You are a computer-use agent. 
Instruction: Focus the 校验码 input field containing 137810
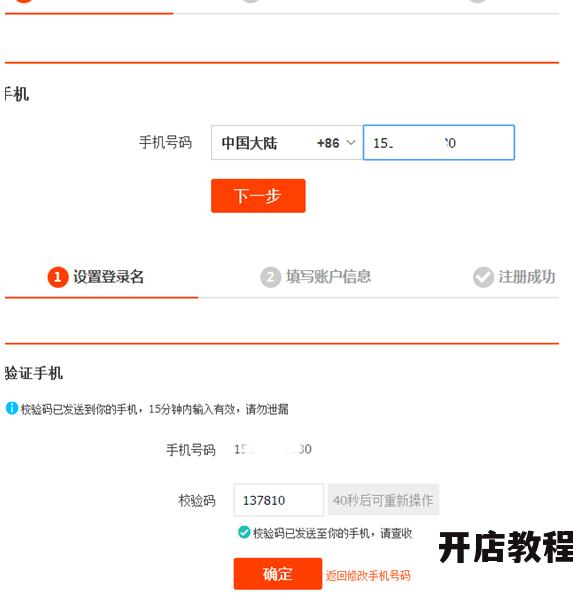(x=278, y=500)
